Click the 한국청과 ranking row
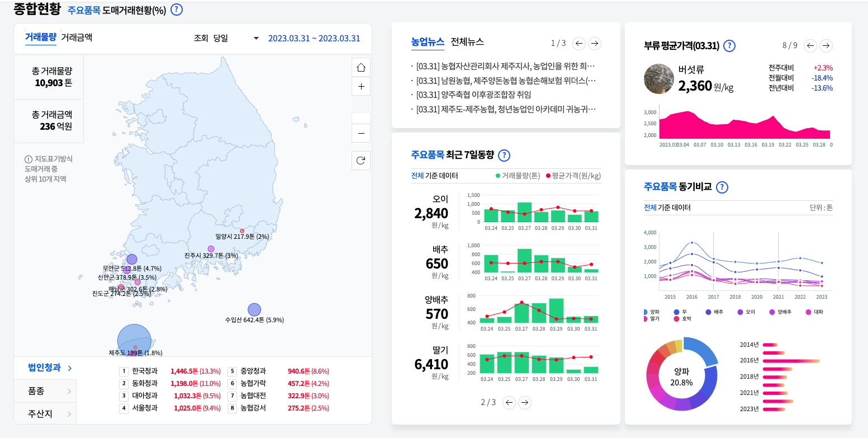 click(x=170, y=371)
